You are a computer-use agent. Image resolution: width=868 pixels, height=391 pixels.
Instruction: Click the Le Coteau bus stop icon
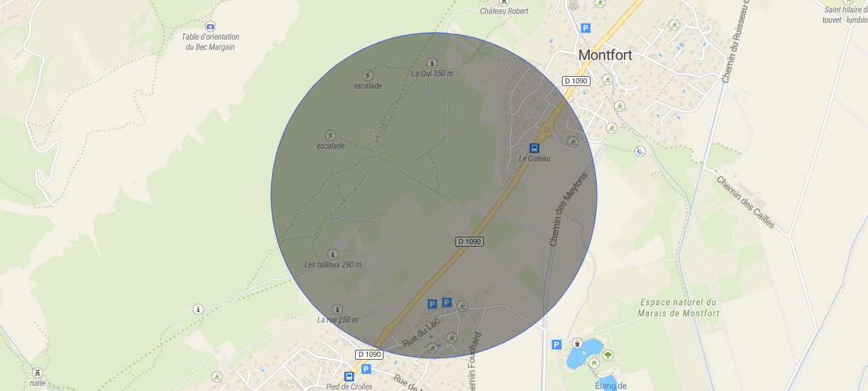pyautogui.click(x=534, y=148)
